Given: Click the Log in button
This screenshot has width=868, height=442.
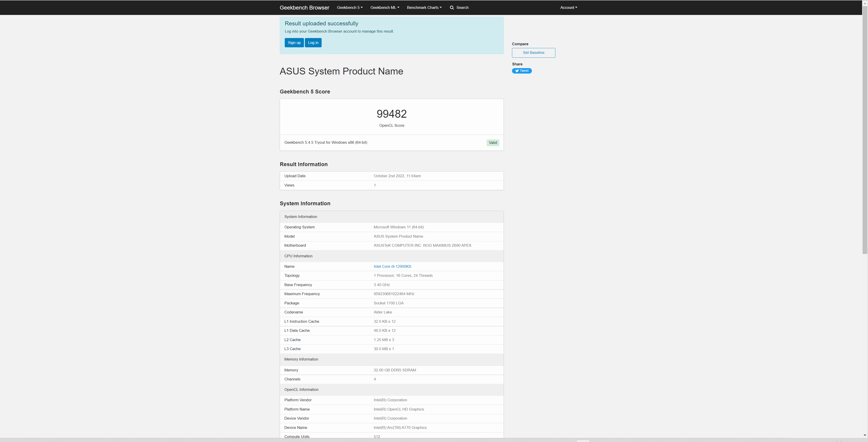Looking at the screenshot, I should pos(313,43).
